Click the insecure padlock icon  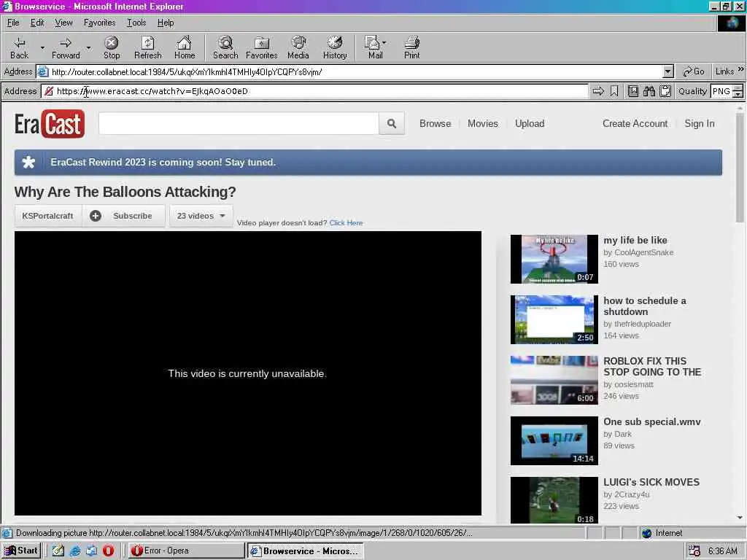tap(49, 91)
